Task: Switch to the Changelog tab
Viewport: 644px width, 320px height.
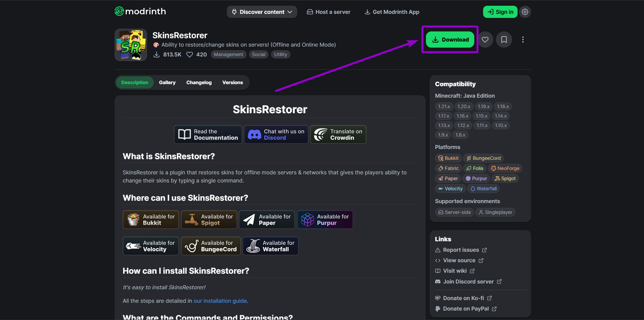Action: pos(199,82)
